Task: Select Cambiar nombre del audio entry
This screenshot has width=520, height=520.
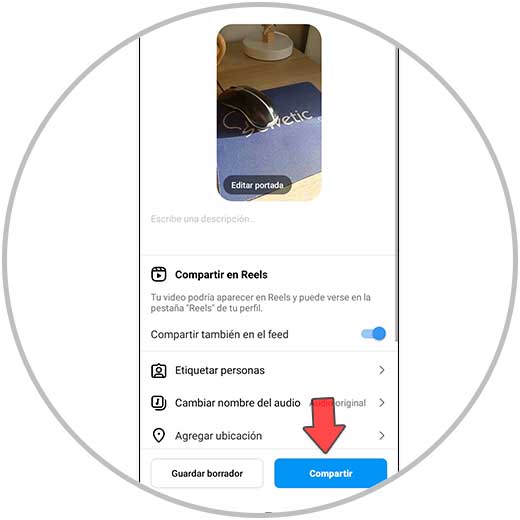Action: coord(268,403)
